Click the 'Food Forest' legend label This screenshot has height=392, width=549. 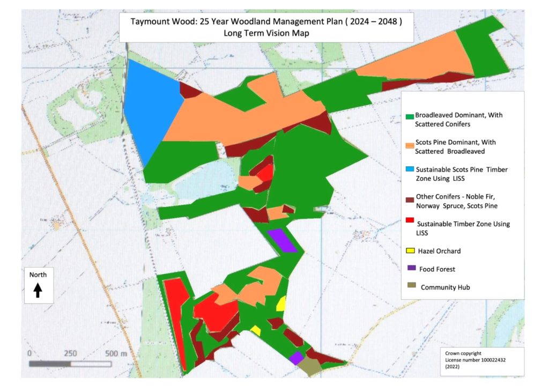(437, 269)
